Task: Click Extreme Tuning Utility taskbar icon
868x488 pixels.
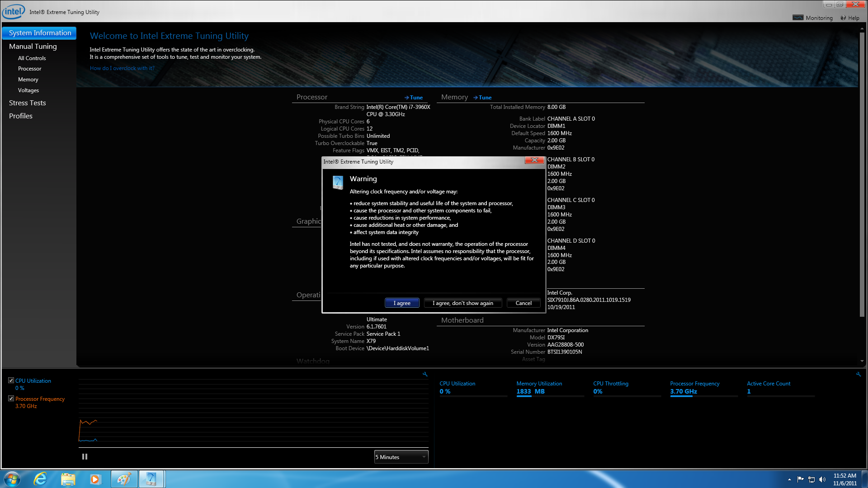Action: click(151, 479)
